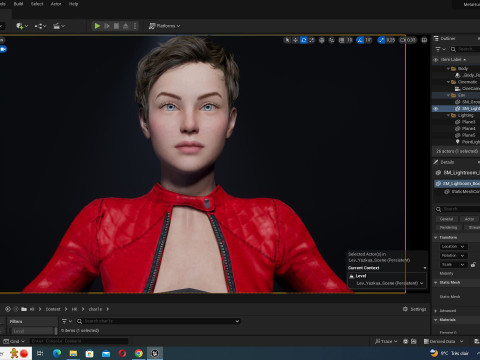This screenshot has height=360, width=480.
Task: Open Content Browser Settings
Action: [x=414, y=309]
